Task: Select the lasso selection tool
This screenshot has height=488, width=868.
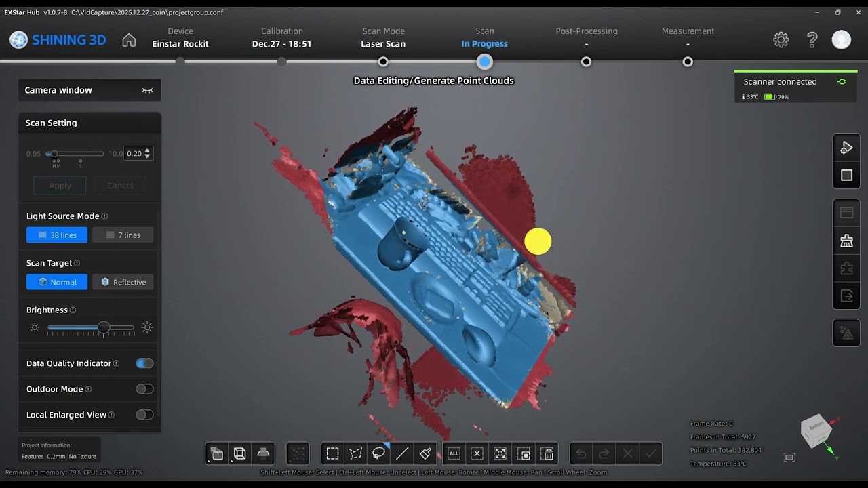Action: coord(379,453)
